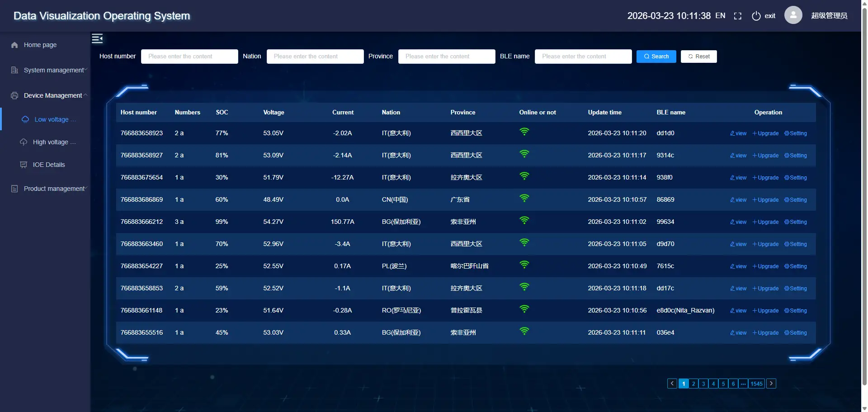The height and width of the screenshot is (412, 868).
Task: Go to next page with right arrow
Action: [x=771, y=384]
